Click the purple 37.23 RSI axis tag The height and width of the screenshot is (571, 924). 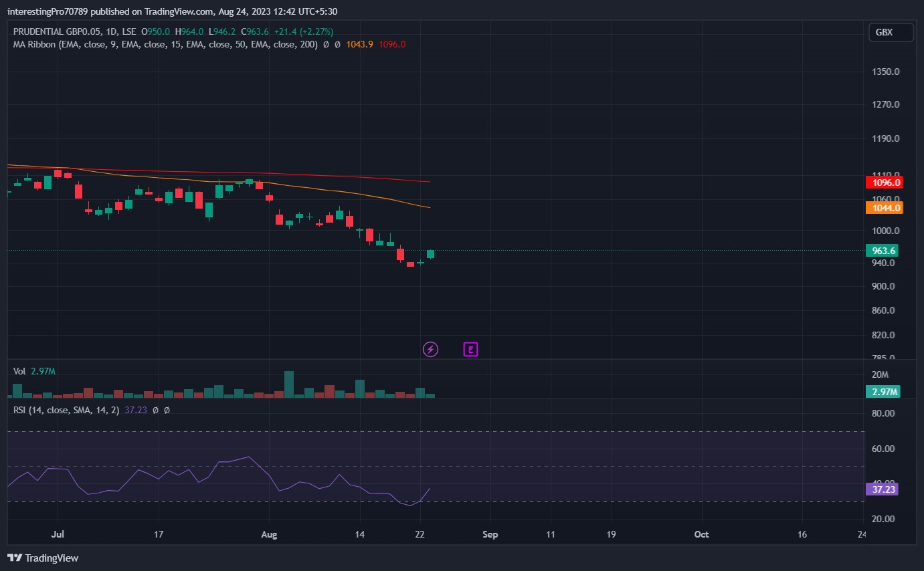point(881,489)
